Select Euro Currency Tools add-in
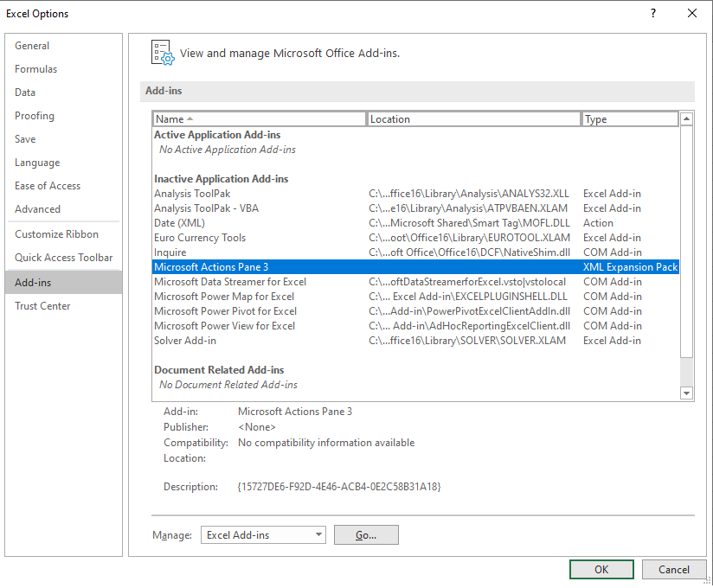 [x=415, y=238]
